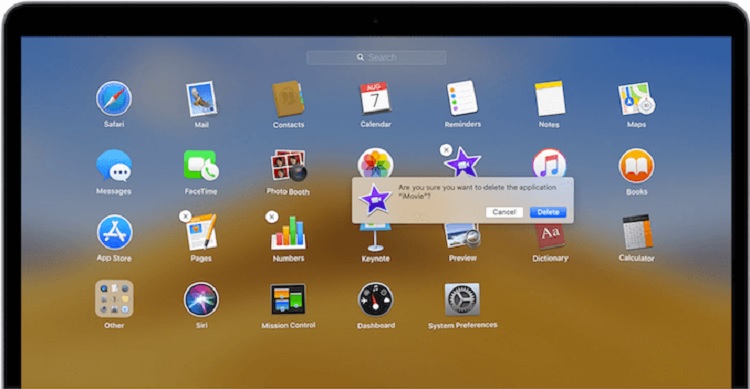
Task: Launch the Reminders app
Action: pos(462,98)
